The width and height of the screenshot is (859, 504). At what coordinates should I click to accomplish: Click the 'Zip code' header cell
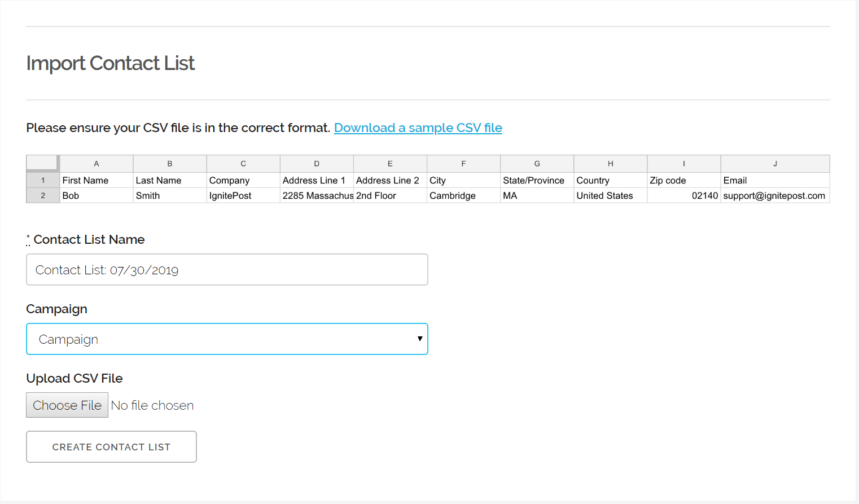click(x=683, y=180)
